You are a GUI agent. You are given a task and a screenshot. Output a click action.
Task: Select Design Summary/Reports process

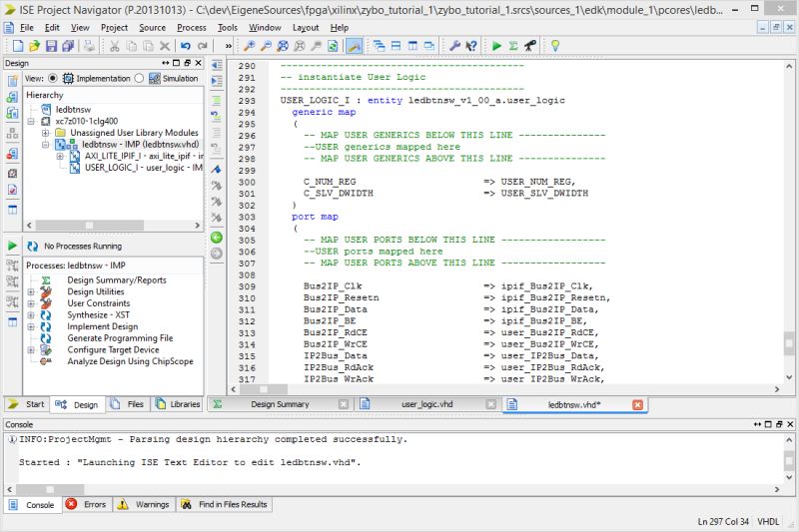(117, 280)
